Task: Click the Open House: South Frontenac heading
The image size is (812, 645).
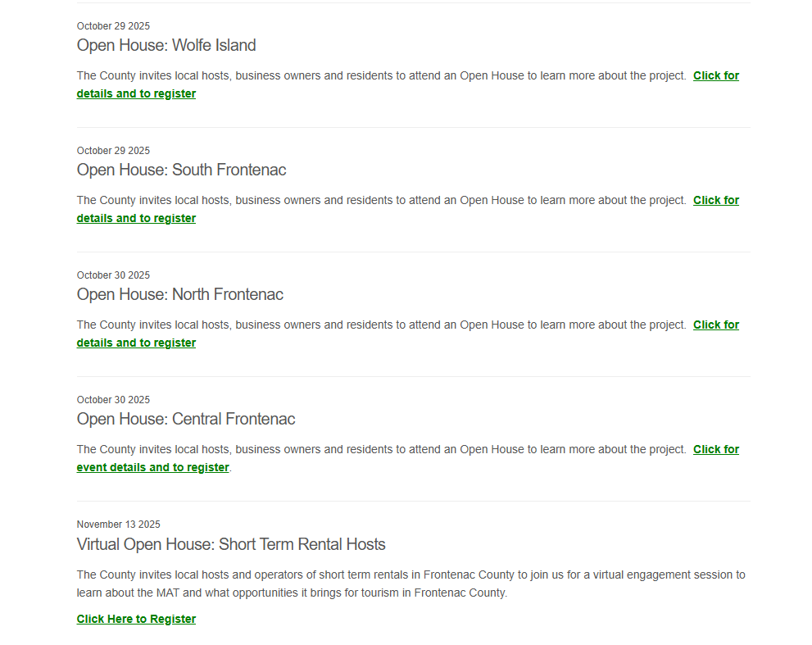Action: [x=181, y=170]
